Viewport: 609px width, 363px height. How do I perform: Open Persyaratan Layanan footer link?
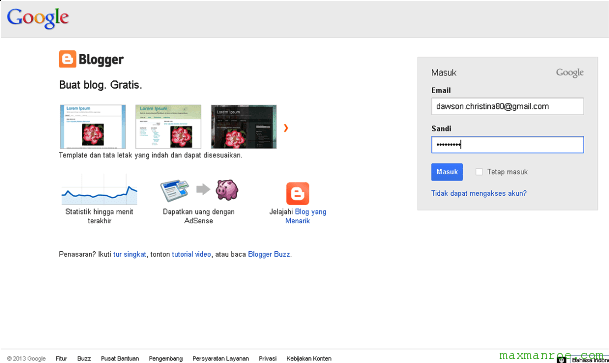coord(221,359)
